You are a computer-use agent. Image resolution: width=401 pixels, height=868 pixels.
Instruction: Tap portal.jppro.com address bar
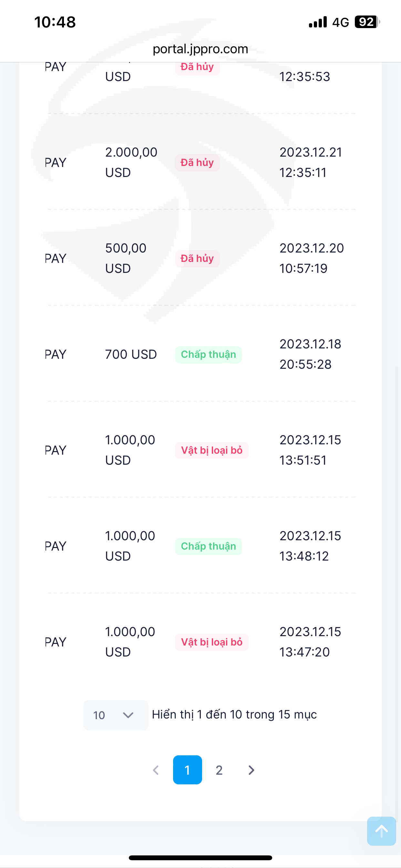200,49
